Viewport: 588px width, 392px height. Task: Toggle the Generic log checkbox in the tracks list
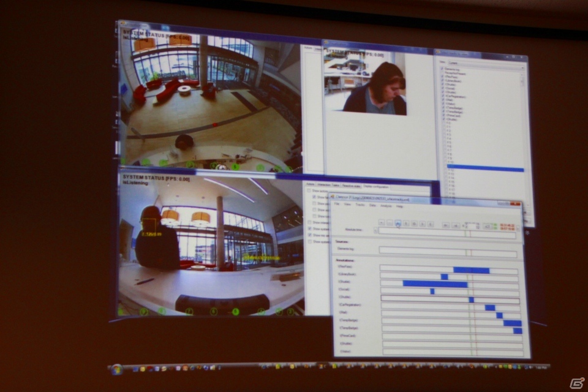coord(442,69)
